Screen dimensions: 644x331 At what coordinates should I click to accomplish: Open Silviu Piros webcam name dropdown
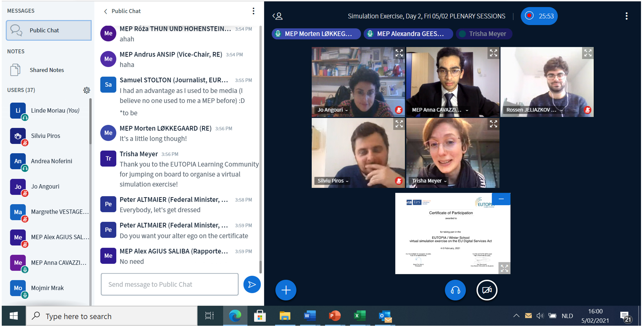(x=333, y=181)
